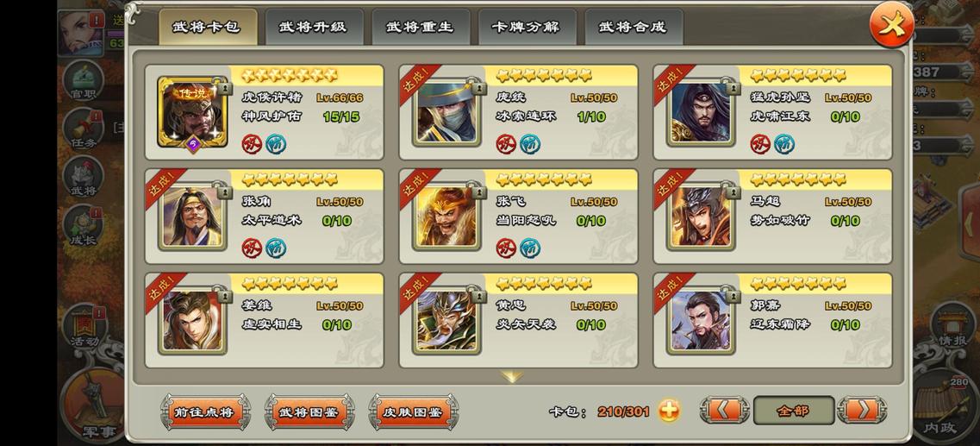Open the 活动 events icon

click(84, 327)
